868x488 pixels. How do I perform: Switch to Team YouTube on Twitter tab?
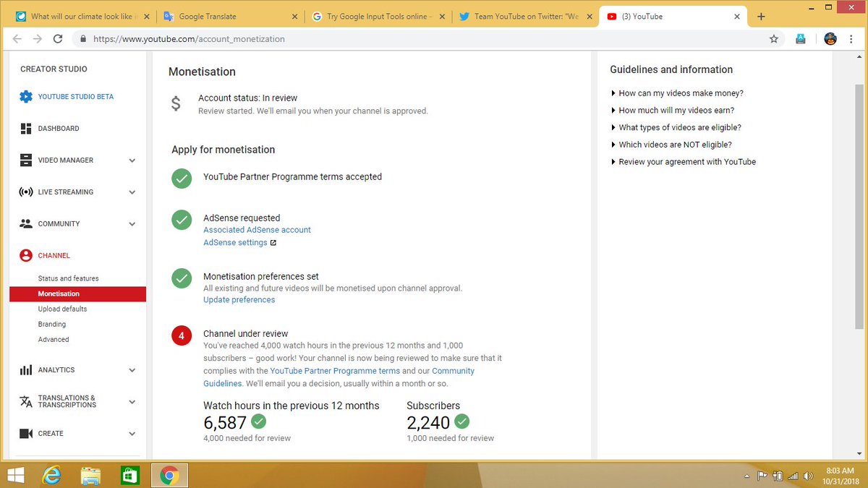[525, 16]
